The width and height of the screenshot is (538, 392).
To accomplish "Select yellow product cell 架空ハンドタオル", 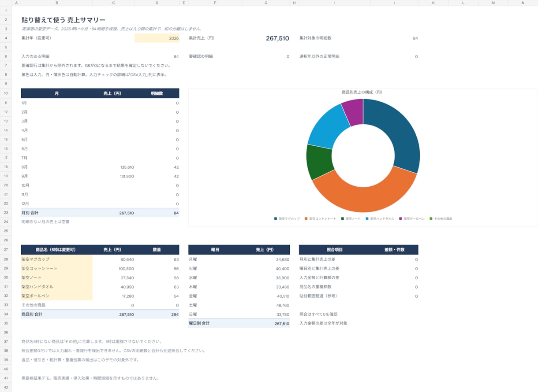I will tap(57, 287).
